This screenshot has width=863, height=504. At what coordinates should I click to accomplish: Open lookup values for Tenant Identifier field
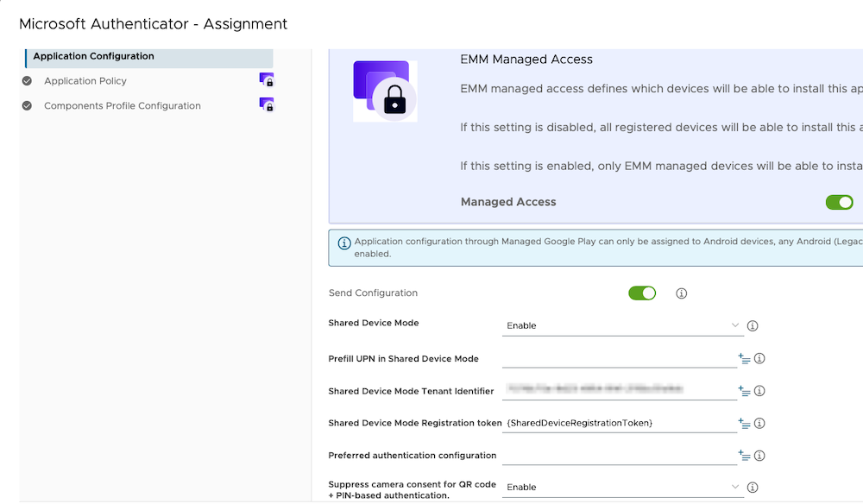tap(744, 391)
